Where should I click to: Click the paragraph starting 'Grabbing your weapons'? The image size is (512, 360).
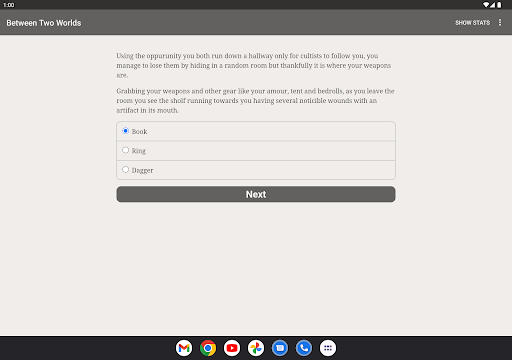(x=255, y=101)
